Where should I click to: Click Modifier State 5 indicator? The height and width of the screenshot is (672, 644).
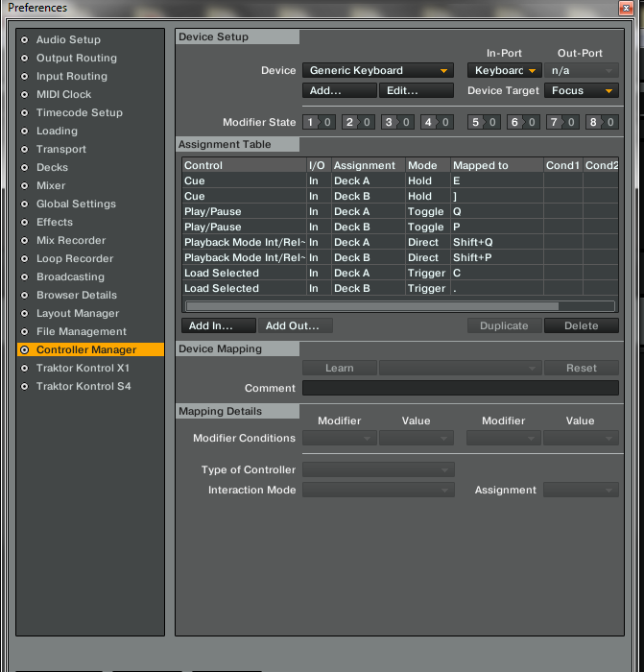point(484,122)
